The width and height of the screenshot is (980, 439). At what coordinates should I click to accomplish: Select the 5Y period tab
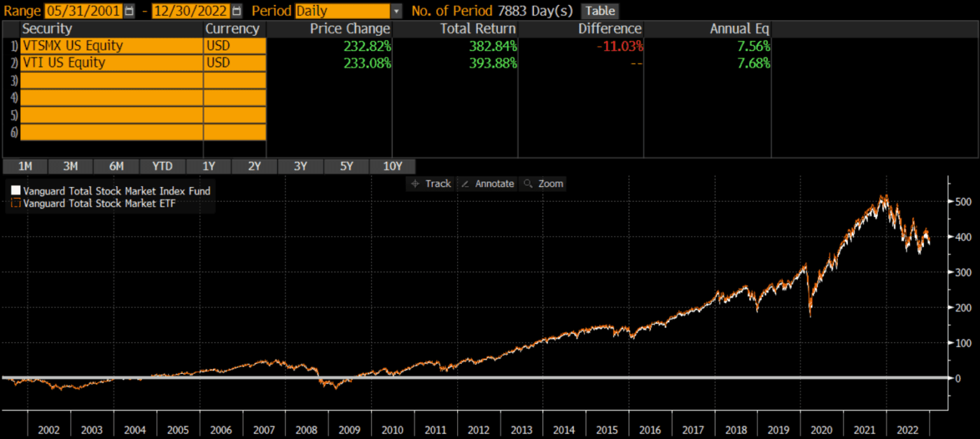click(x=346, y=166)
